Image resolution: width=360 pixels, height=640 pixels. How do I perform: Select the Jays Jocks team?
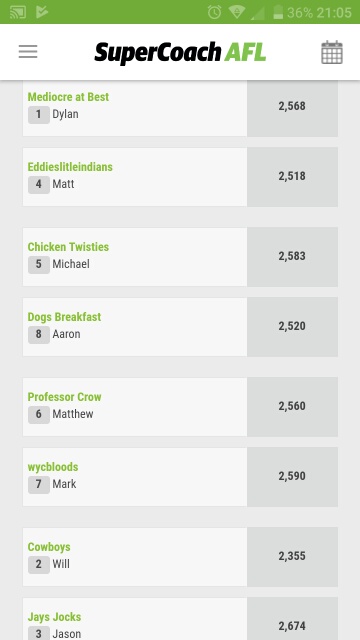pyautogui.click(x=54, y=617)
